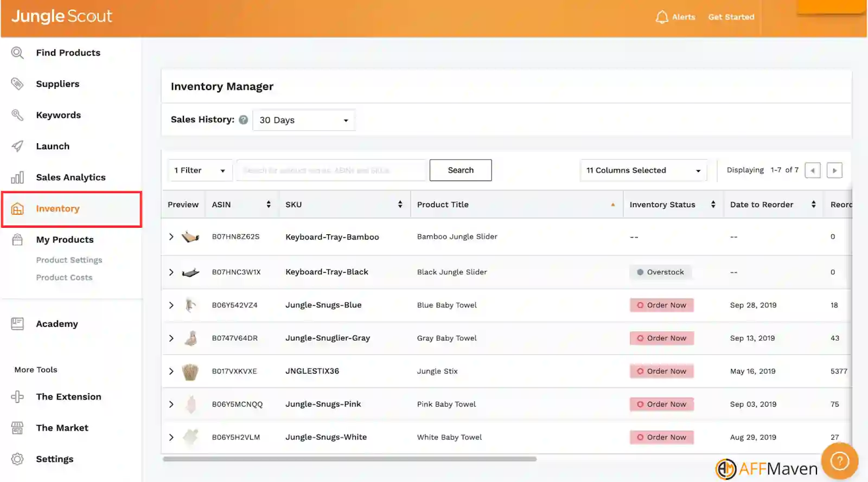Screen dimensions: 868x482
Task: Sort by Inventory Status column arrows
Action: (713, 204)
